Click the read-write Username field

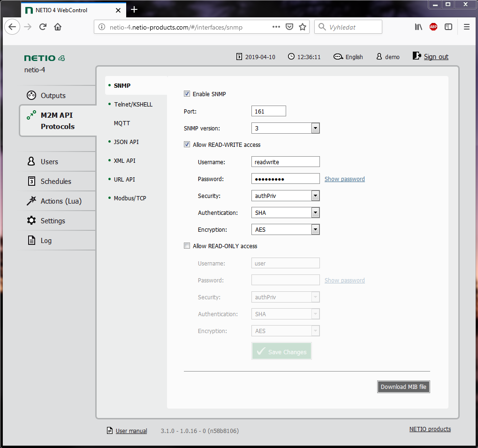tap(285, 162)
